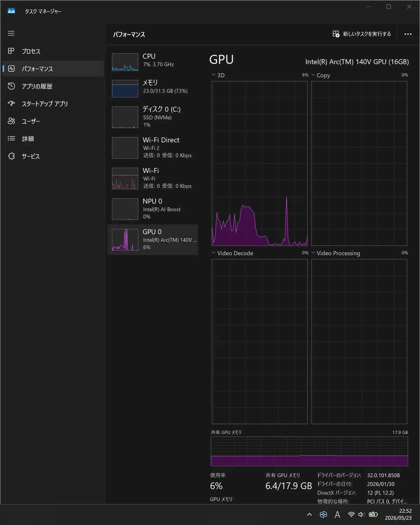
Task: Open the 詳細 page
Action: click(x=53, y=139)
